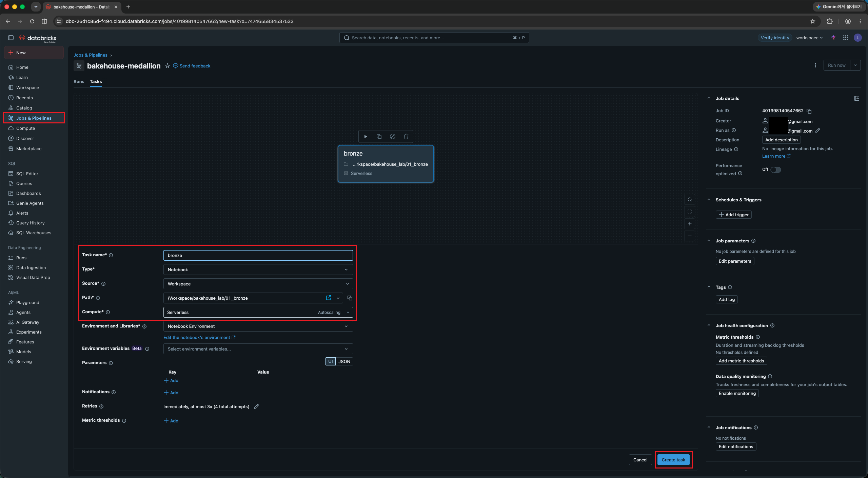Image resolution: width=868 pixels, height=478 pixels.
Task: Open the workspace switcher dropdown
Action: [809, 38]
